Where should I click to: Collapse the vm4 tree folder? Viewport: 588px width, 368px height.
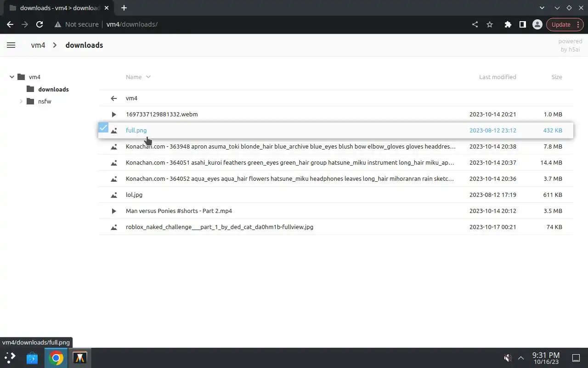[12, 77]
